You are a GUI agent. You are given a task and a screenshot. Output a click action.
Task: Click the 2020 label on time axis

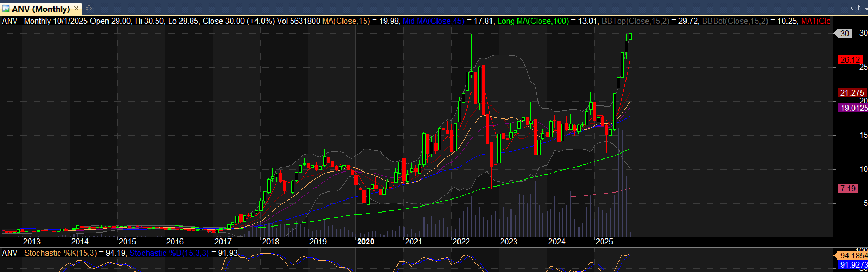(366, 242)
